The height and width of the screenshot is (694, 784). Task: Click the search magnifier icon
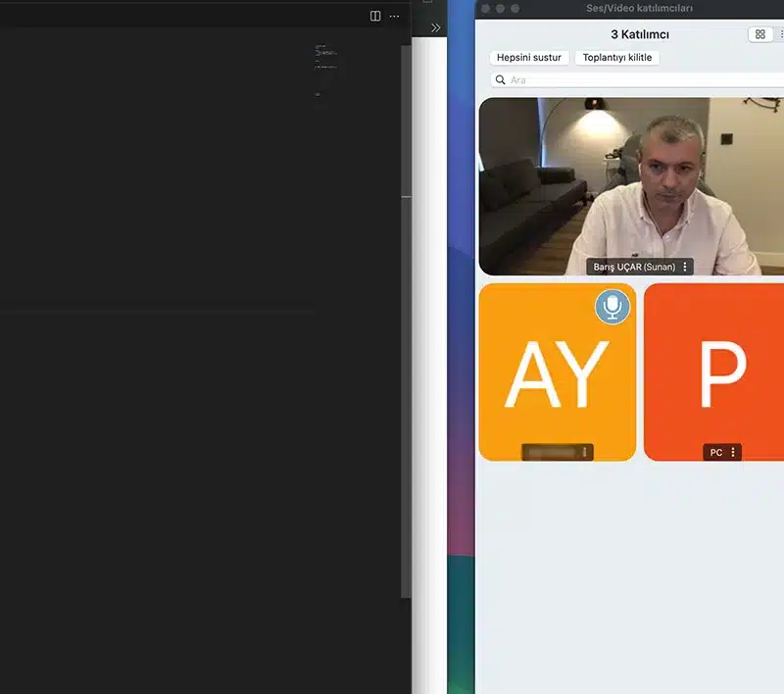coord(500,80)
